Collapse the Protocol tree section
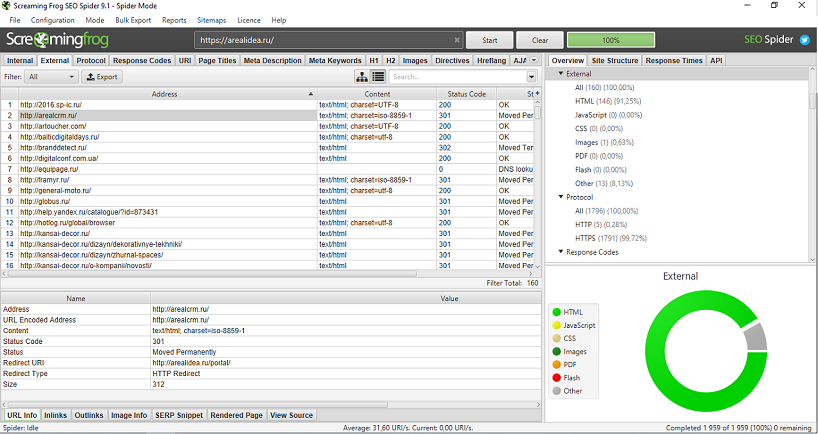This screenshot has width=818, height=434. [x=561, y=197]
